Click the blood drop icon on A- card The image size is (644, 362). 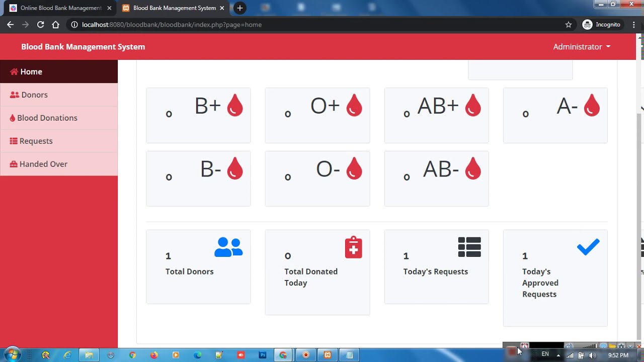click(592, 106)
